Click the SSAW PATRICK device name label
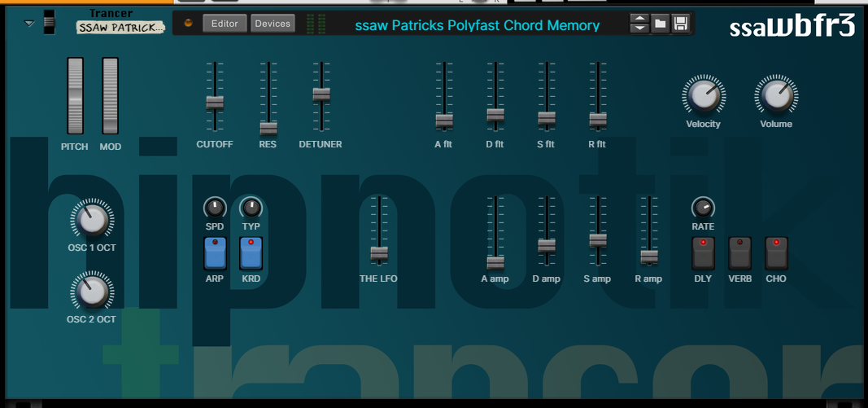The height and width of the screenshot is (408, 868). (x=120, y=28)
